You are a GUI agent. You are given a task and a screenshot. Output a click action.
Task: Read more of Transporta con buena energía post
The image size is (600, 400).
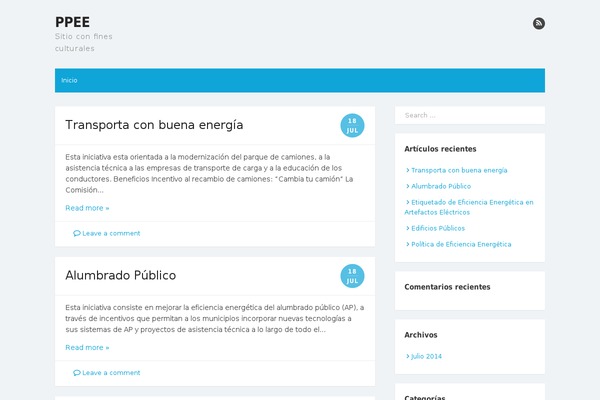point(87,208)
